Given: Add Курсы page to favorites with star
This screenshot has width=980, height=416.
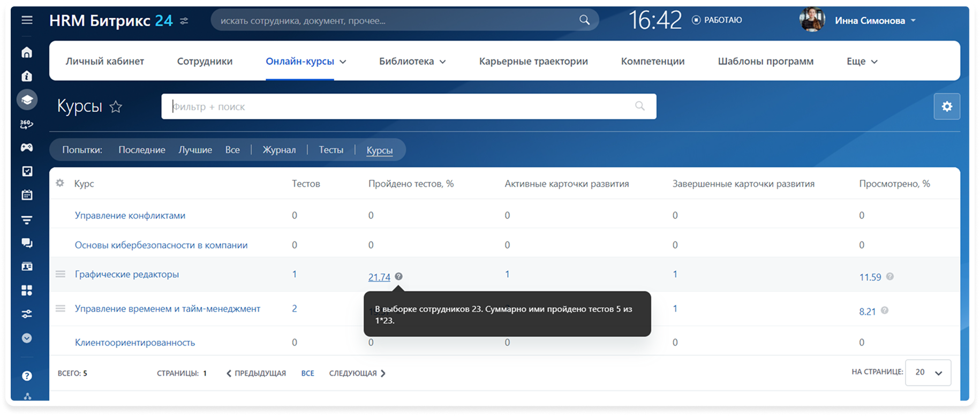Looking at the screenshot, I should (x=116, y=107).
